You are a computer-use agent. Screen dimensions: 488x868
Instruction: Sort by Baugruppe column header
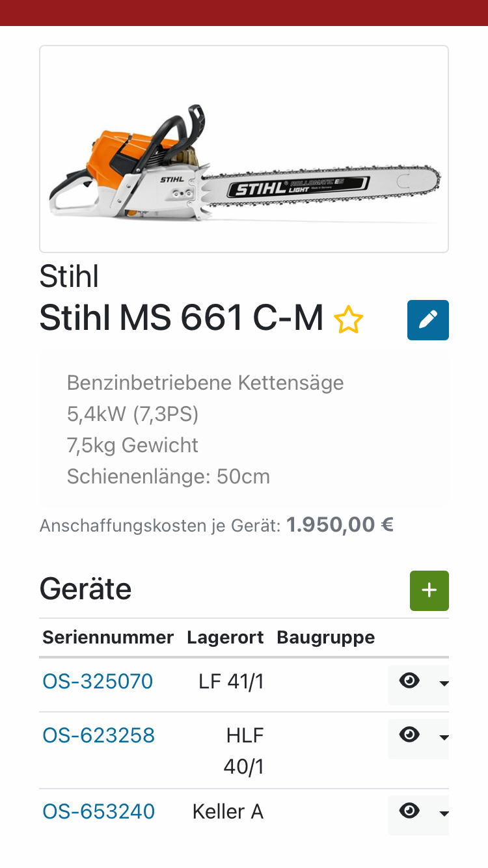325,637
